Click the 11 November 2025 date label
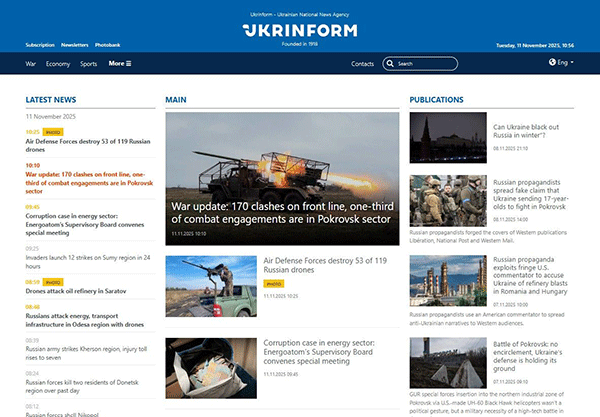600x417 pixels. pyautogui.click(x=51, y=117)
